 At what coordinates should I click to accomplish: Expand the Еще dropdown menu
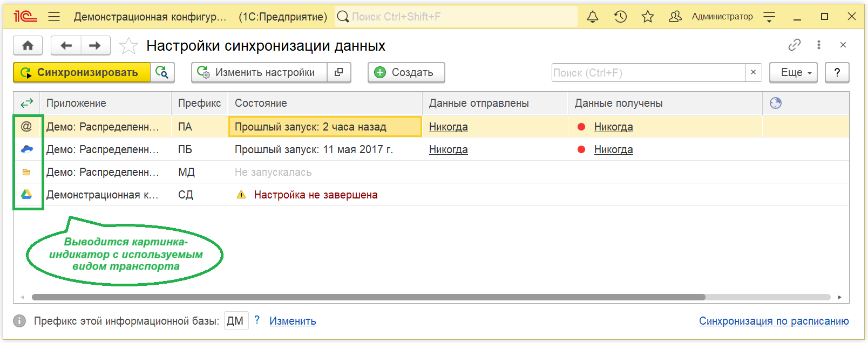point(793,72)
